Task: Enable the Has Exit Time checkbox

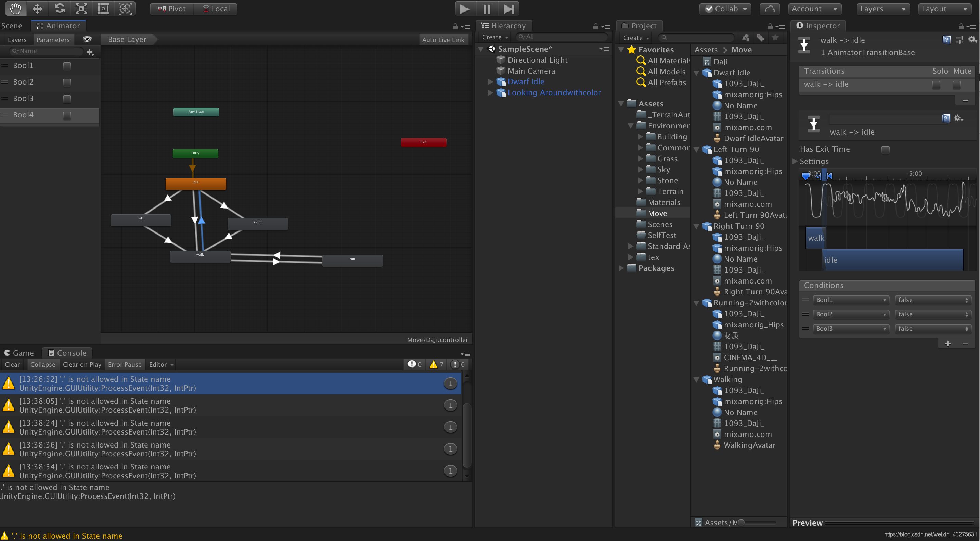Action: [885, 150]
